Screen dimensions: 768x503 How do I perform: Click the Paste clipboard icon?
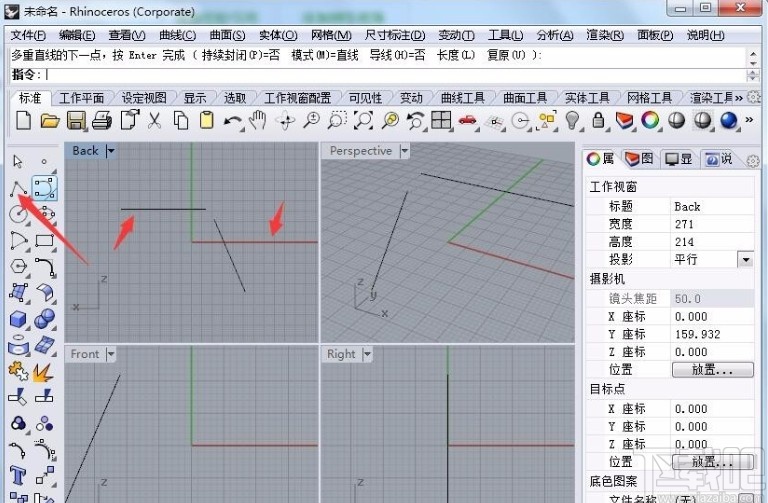[207, 120]
